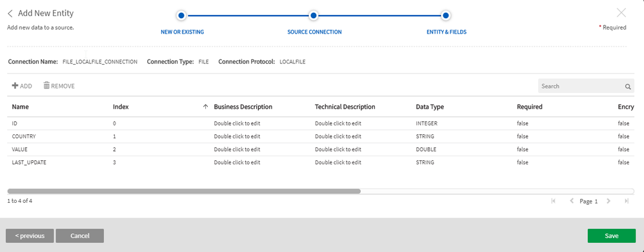Sort by the Data Type column header

(430, 107)
